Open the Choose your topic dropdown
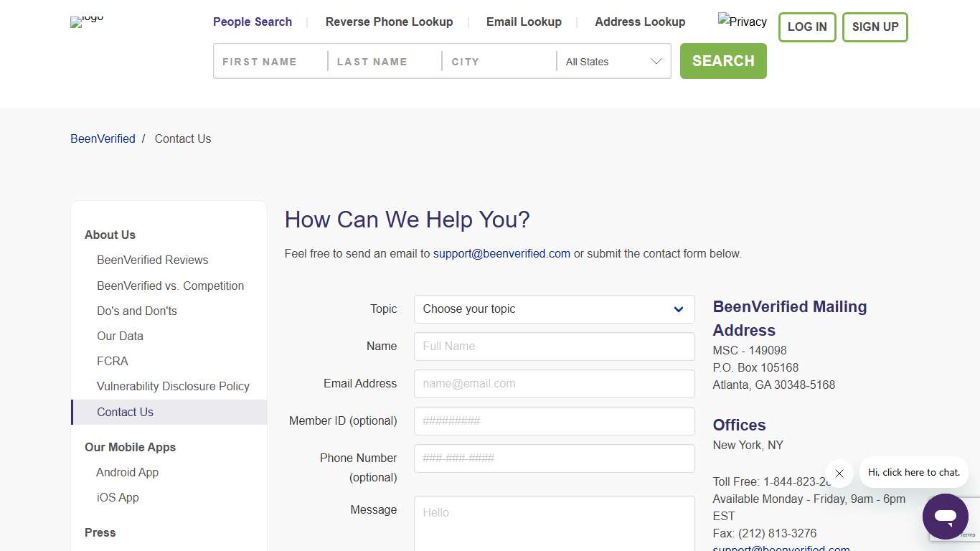Viewport: 980px width, 551px height. pyautogui.click(x=553, y=309)
